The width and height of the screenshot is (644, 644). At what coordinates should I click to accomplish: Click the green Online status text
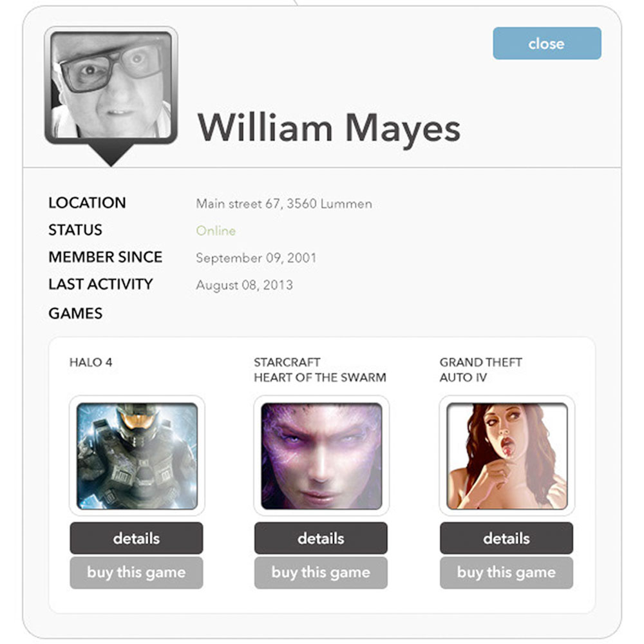click(x=216, y=231)
